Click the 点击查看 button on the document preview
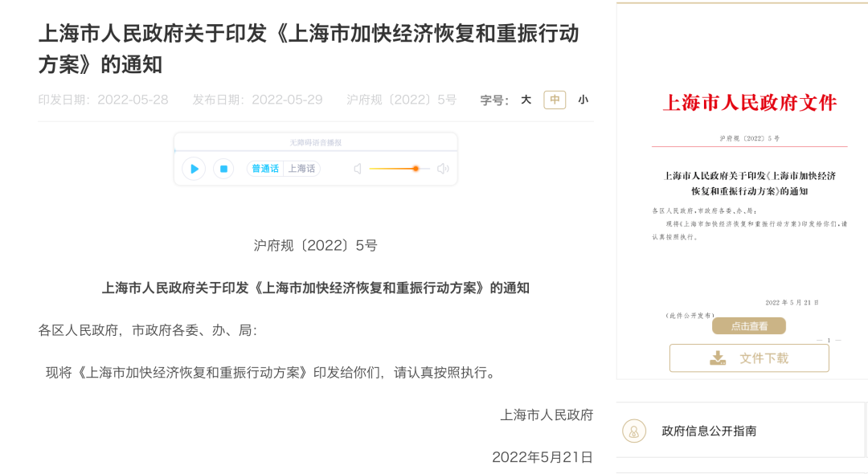The image size is (868, 474). click(747, 325)
